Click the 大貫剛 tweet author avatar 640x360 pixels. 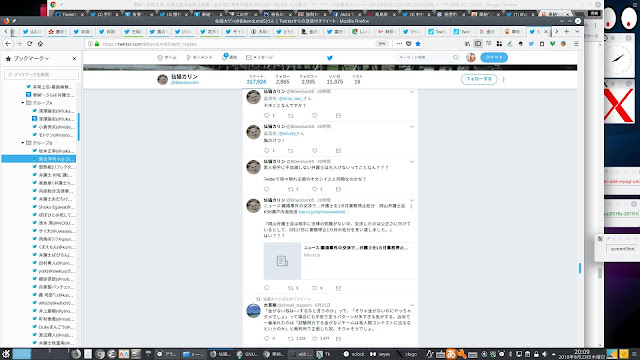pos(253,311)
